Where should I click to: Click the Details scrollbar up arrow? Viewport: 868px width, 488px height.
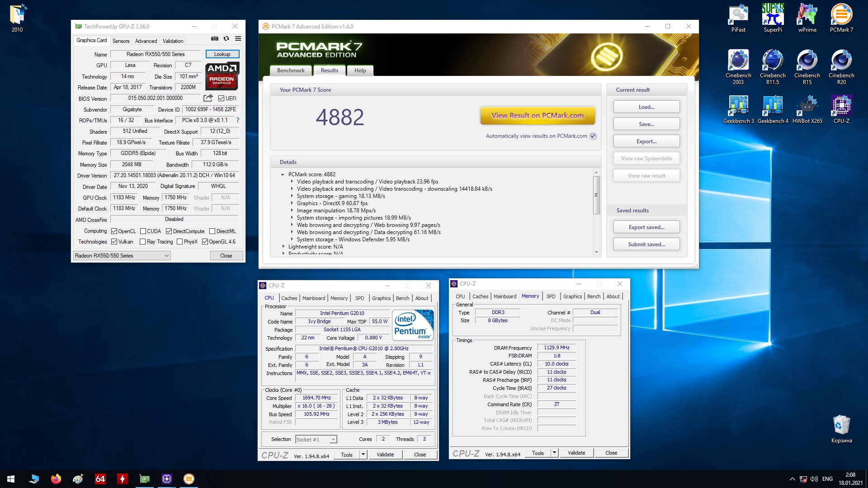(x=596, y=172)
